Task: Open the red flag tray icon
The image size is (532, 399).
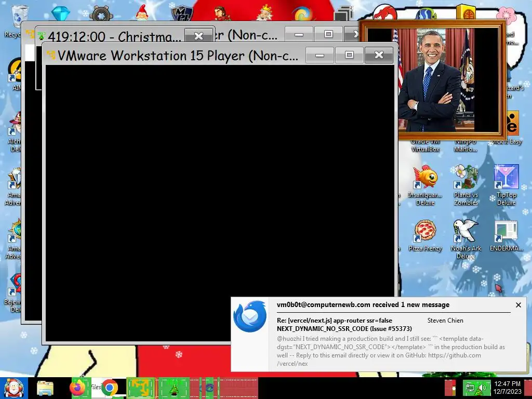Action: pyautogui.click(x=450, y=388)
